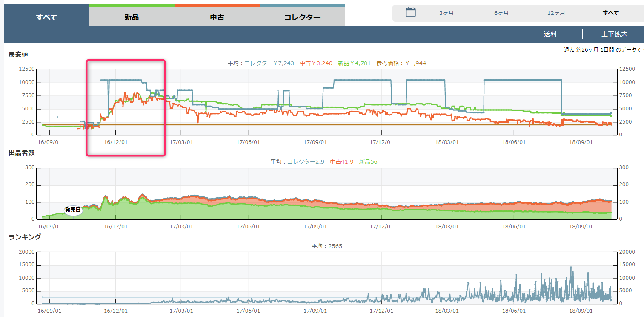Screen dimensions: 644x317
Task: Set period to 6ヶ月
Action: click(501, 13)
